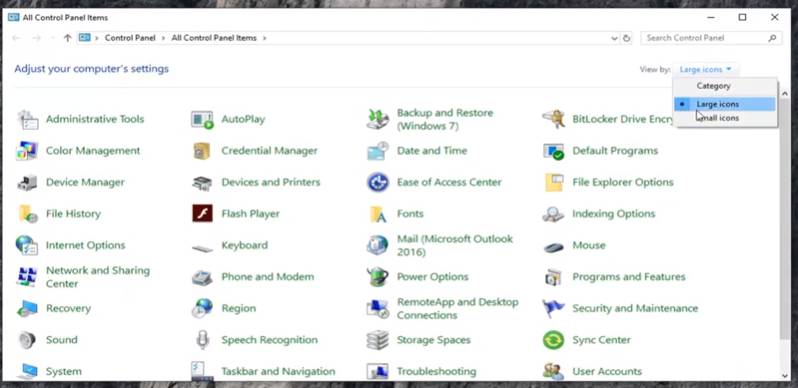Open Phone and Modem icon
Viewport: 798px width, 388px height.
click(202, 278)
